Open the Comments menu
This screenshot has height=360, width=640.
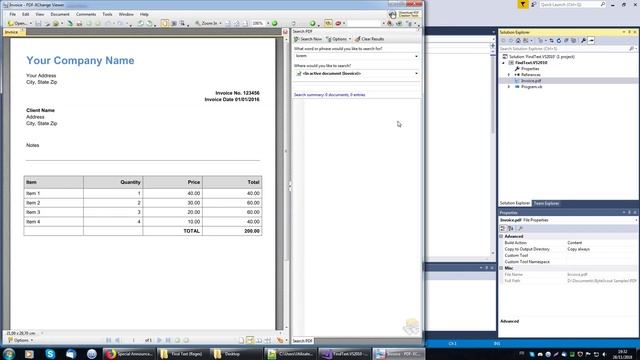click(x=86, y=14)
